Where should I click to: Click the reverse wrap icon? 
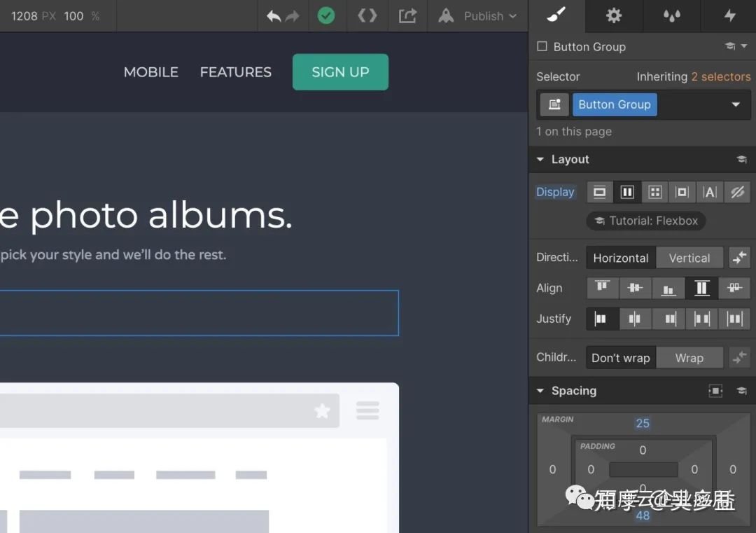(x=740, y=358)
